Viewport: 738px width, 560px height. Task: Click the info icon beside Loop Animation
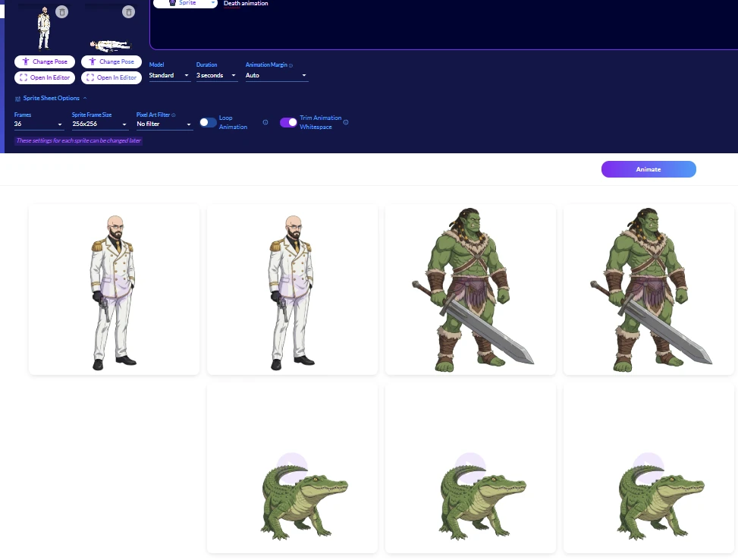click(264, 122)
